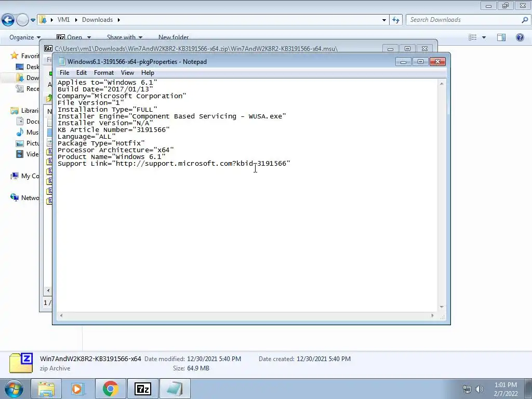The image size is (532, 399).
Task: Click the New folder button
Action: click(174, 37)
